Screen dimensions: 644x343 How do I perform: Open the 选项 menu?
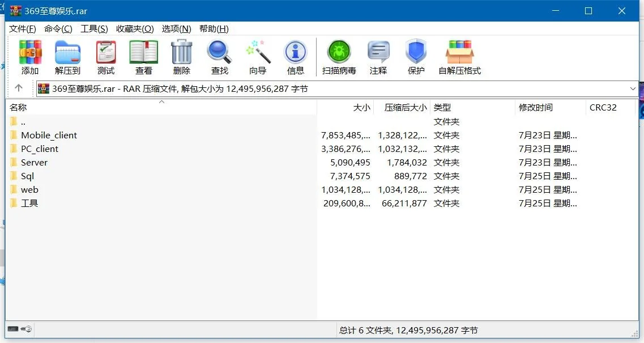(x=176, y=28)
